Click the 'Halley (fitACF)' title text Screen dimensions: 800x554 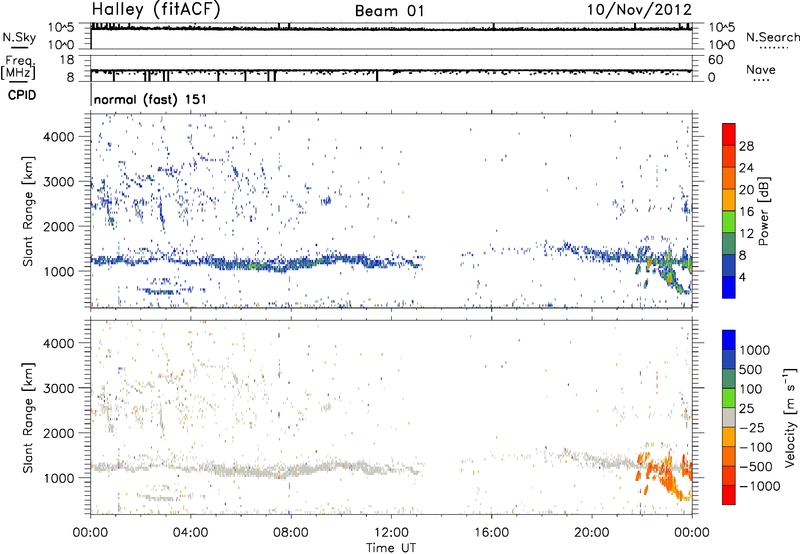tap(156, 10)
